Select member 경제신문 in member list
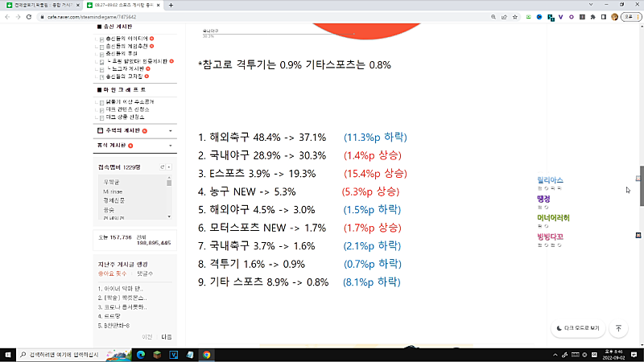This screenshot has height=362, width=644. tap(114, 200)
